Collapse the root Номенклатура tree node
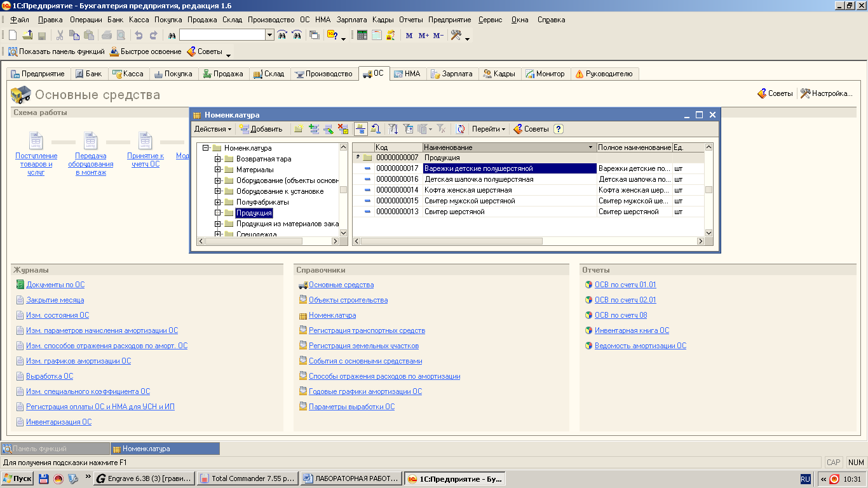868x488 pixels. [x=205, y=148]
